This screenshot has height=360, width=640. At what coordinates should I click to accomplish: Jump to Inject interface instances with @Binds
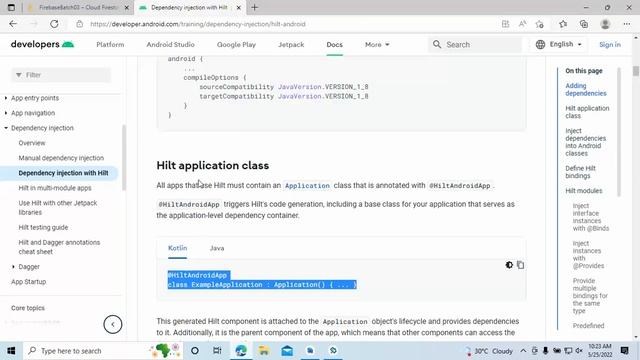[591, 217]
